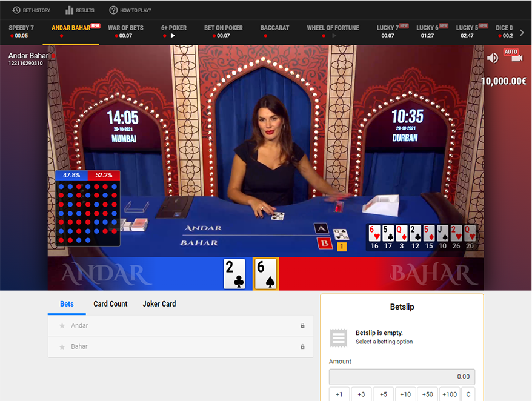Click the lock icon on Andar row

pyautogui.click(x=302, y=326)
